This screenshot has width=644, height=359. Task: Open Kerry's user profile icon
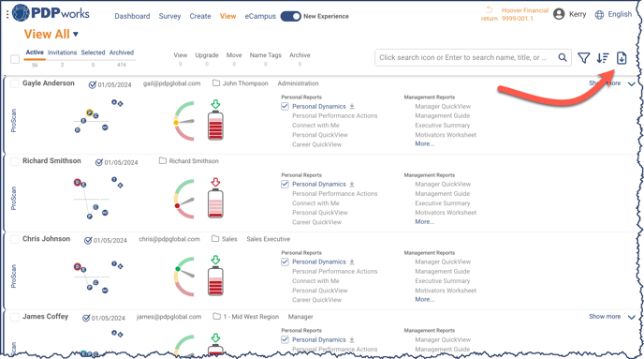tap(559, 14)
